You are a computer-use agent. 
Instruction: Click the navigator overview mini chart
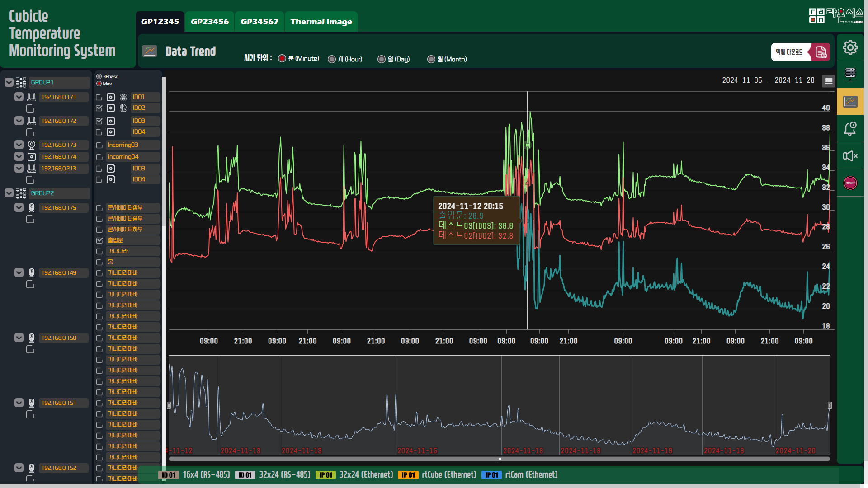click(x=499, y=405)
